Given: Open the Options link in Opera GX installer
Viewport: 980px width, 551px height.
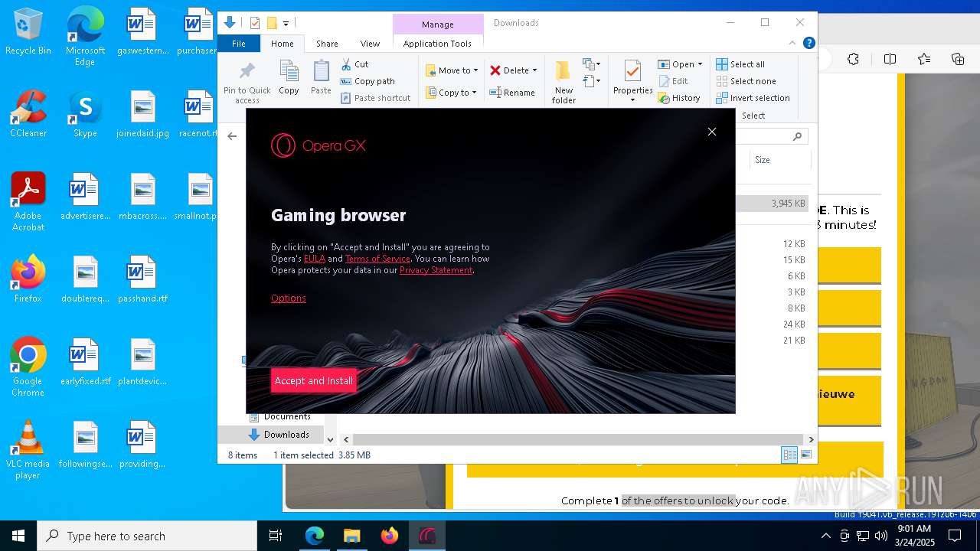Looking at the screenshot, I should tap(288, 298).
